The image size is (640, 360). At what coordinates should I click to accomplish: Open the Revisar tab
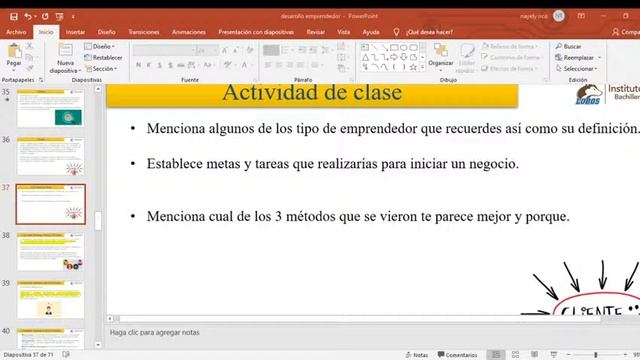tap(316, 32)
